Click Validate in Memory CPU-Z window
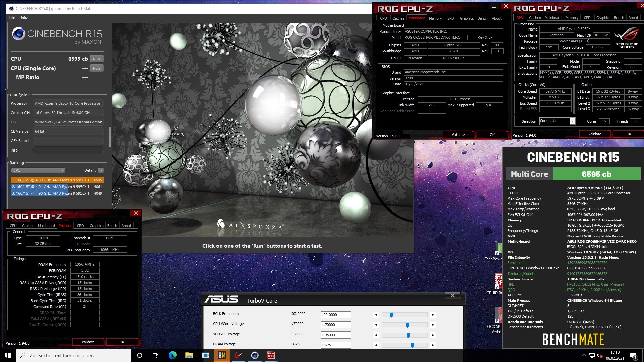 [88, 342]
